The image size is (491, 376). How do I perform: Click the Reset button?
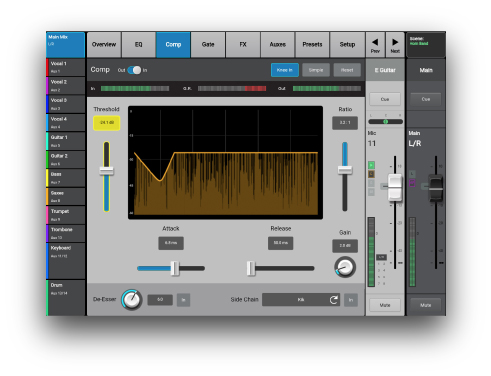point(347,70)
